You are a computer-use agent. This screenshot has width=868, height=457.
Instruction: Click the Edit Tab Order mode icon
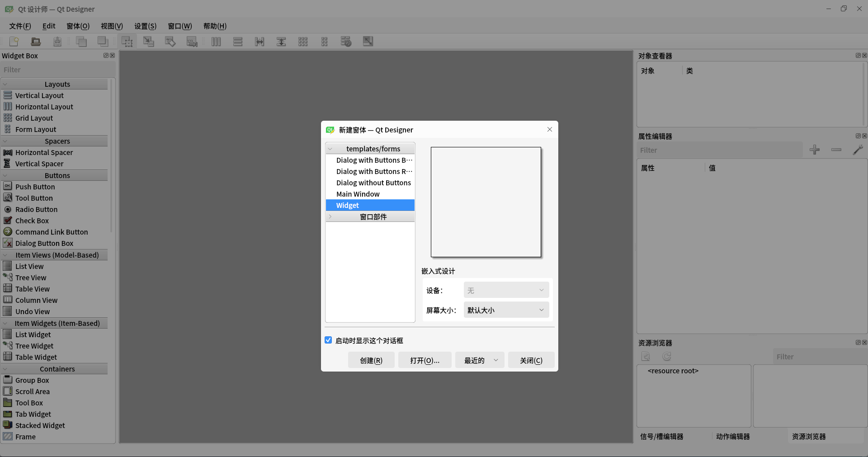coord(192,41)
